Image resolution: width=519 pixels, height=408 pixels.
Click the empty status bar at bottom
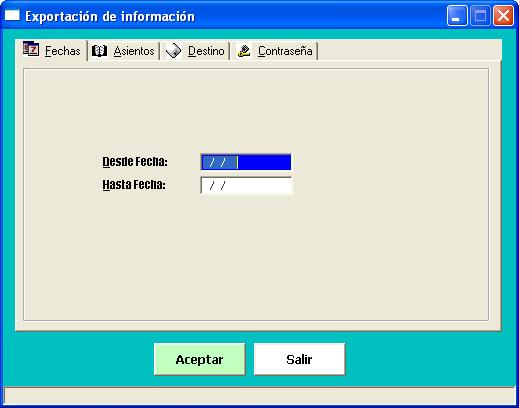pos(259,396)
